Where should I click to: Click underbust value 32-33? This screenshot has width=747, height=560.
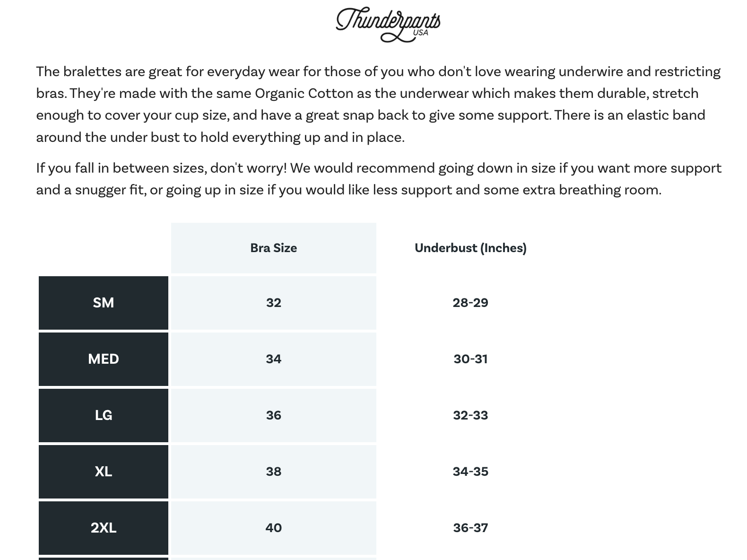pyautogui.click(x=470, y=415)
